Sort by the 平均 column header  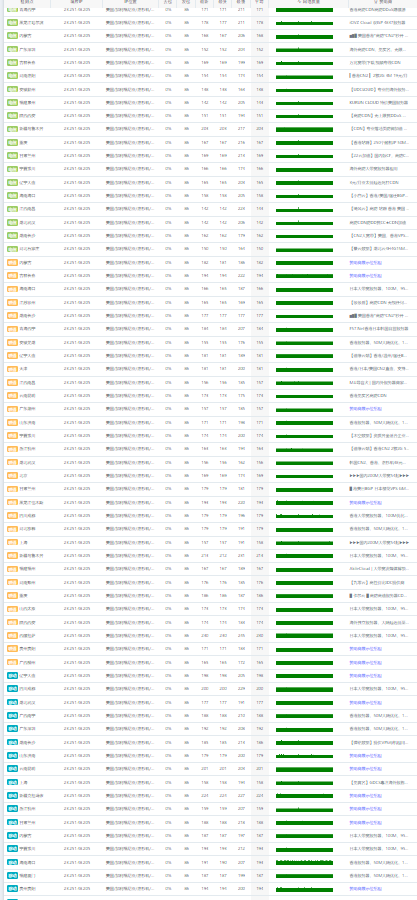pyautogui.click(x=260, y=3)
